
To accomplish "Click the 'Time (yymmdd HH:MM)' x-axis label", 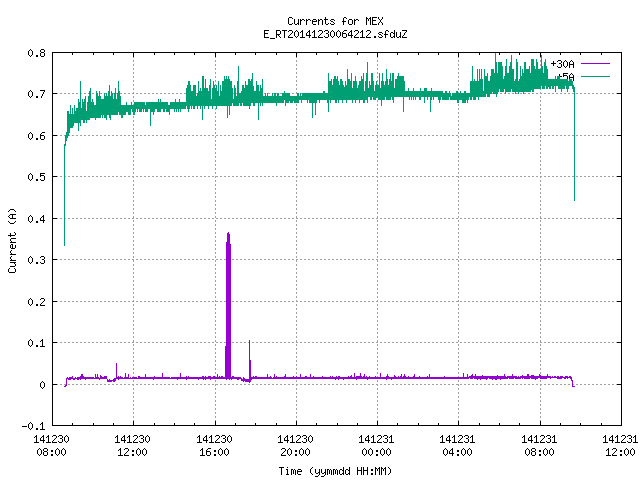I will point(335,471).
